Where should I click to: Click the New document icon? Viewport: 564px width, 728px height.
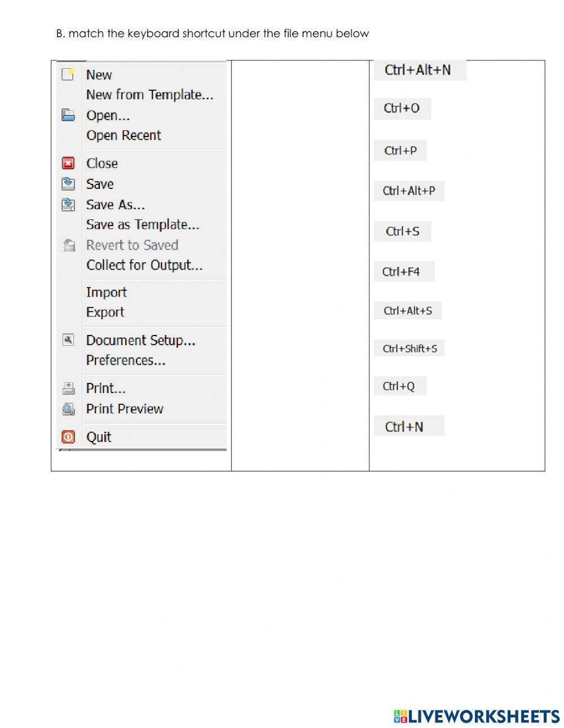tap(68, 74)
